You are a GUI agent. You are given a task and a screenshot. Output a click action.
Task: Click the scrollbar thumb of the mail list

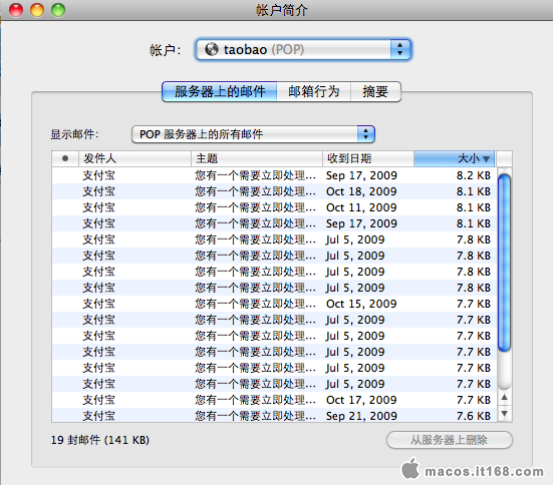[504, 263]
